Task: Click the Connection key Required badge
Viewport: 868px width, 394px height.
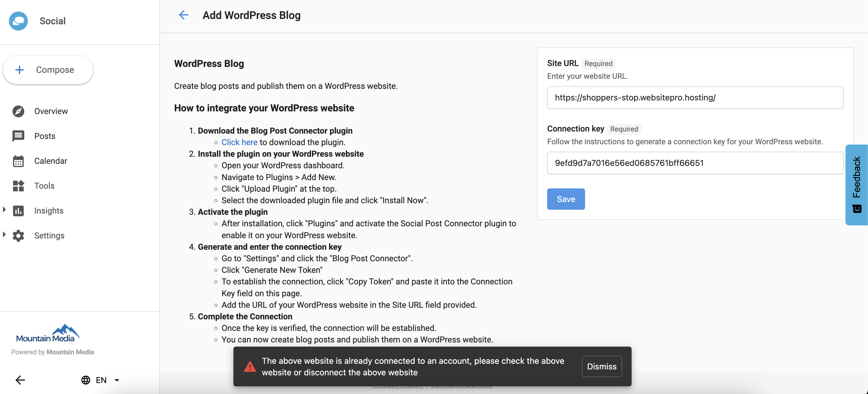Action: (x=624, y=129)
